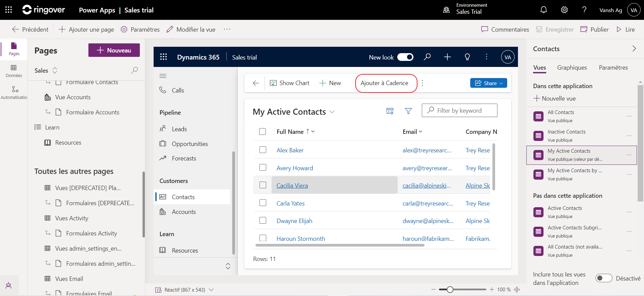Viewport: 644px width, 296px height.
Task: Click Ajouter une page
Action: [86, 29]
